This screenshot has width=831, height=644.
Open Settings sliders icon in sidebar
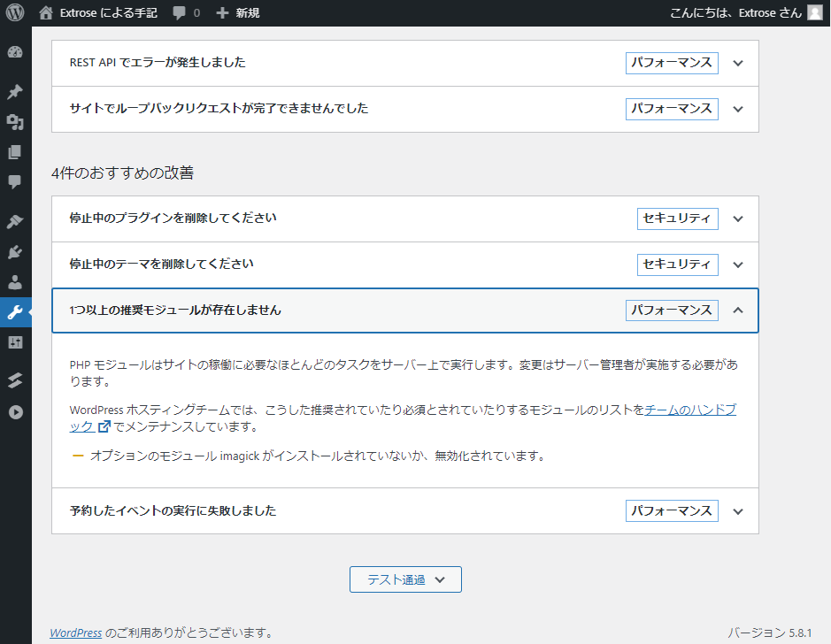[14, 342]
